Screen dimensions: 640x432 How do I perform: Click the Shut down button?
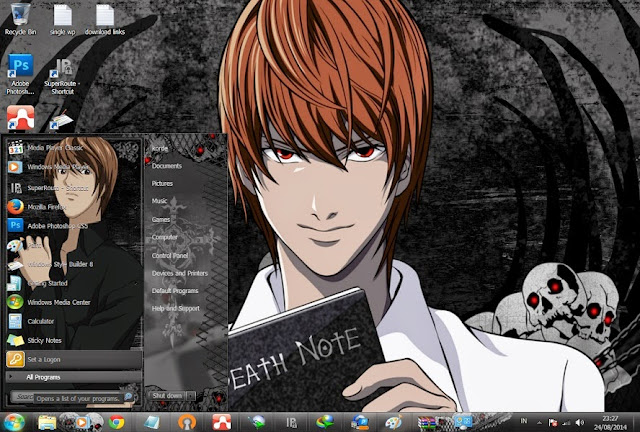(x=167, y=396)
